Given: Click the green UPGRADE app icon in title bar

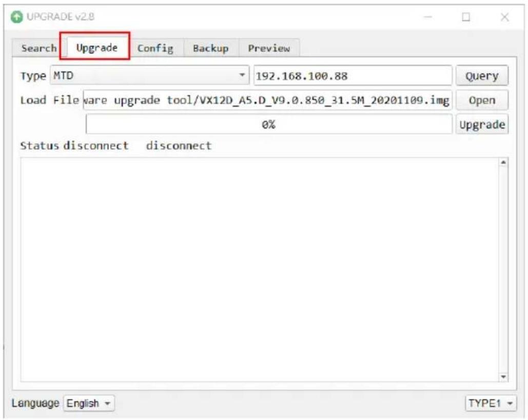Looking at the screenshot, I should click(x=16, y=17).
